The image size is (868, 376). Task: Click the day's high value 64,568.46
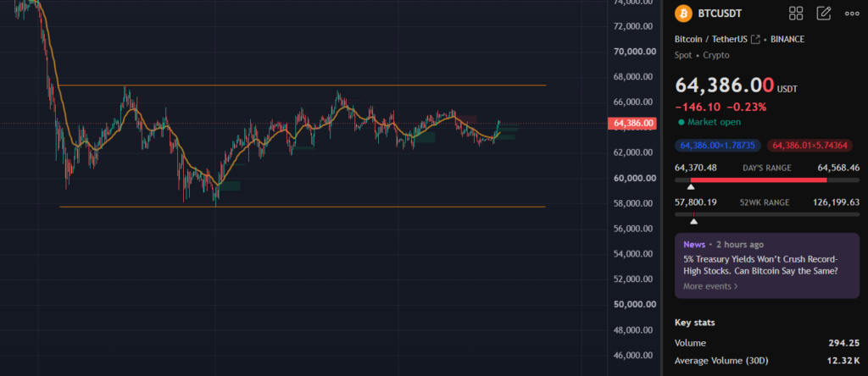point(838,168)
